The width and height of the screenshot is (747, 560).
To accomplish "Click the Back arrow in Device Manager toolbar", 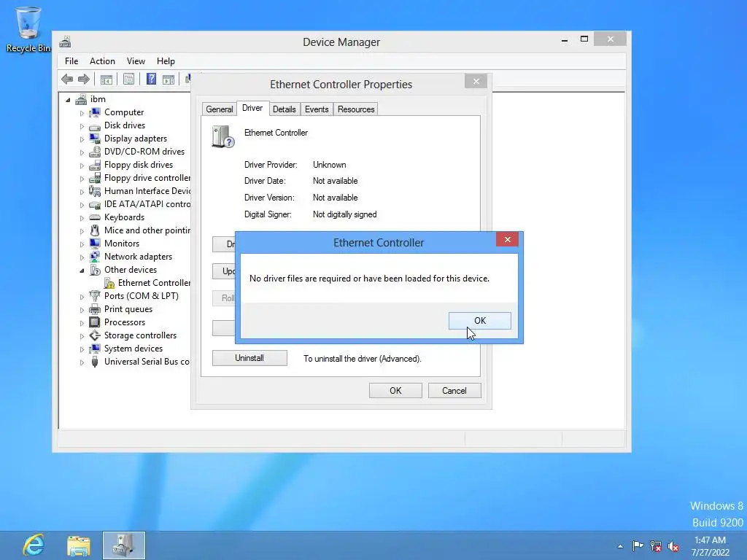I will [67, 79].
